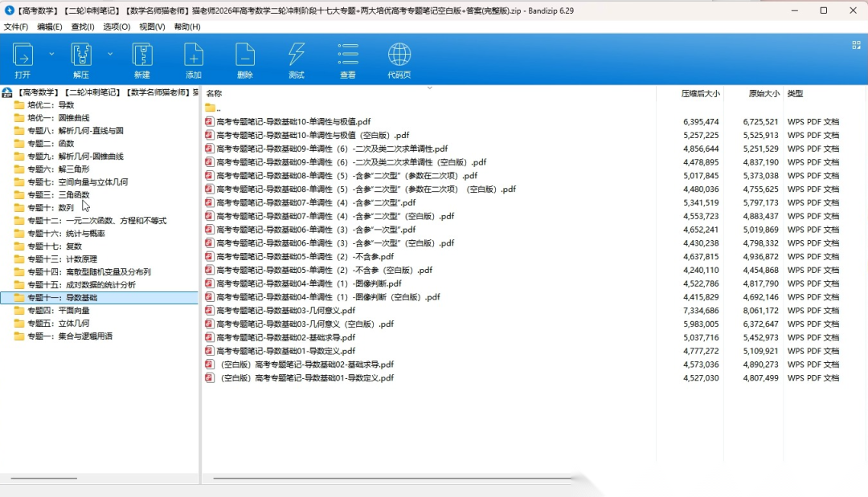Select the 专题三：三角函数 folder in tree

click(59, 195)
